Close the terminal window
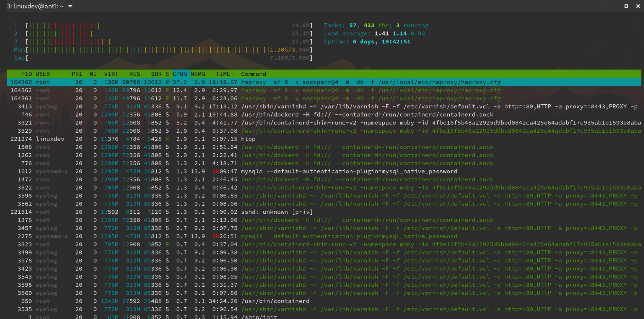 [x=638, y=6]
